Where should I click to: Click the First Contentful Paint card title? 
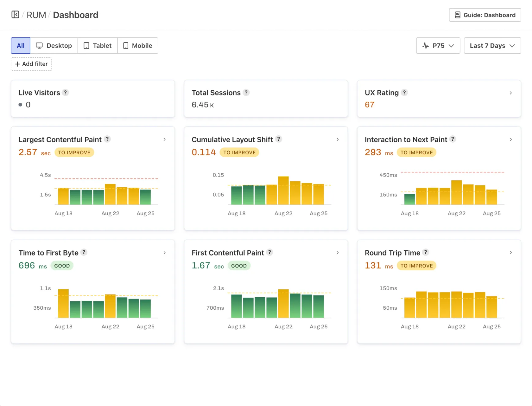(x=228, y=253)
